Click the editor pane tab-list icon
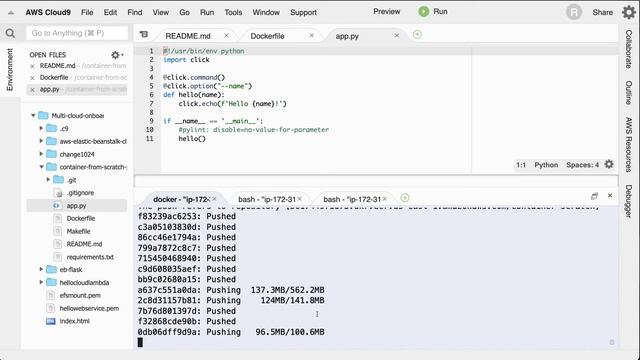This screenshot has height=360, width=640. [144, 35]
